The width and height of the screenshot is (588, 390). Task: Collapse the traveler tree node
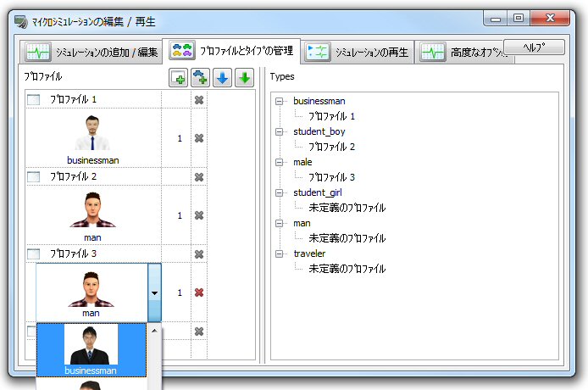tap(279, 253)
